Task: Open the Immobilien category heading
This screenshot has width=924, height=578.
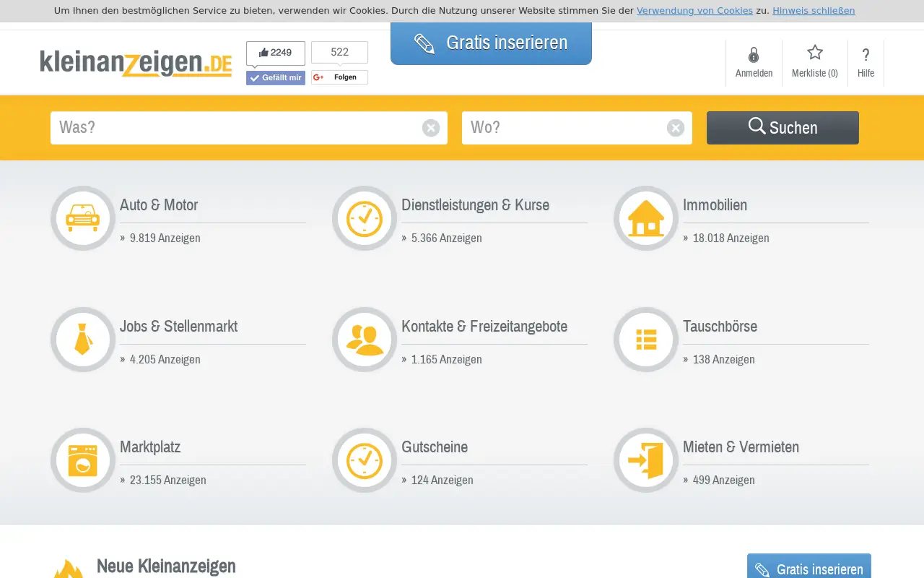Action: [x=715, y=204]
